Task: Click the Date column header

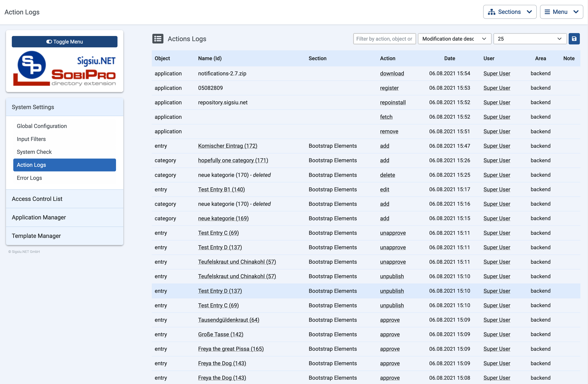Action: tap(449, 59)
